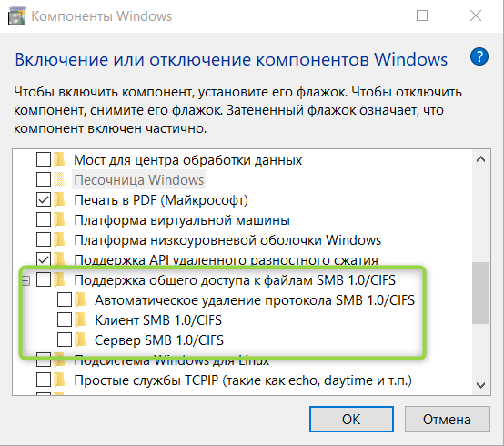Image resolution: width=504 pixels, height=446 pixels.
Task: Click the Windows Features title bar icon
Action: (16, 16)
